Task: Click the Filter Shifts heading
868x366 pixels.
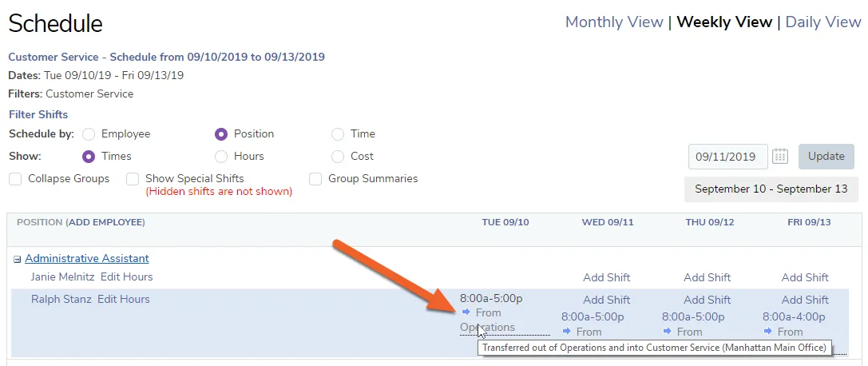Action: [38, 114]
